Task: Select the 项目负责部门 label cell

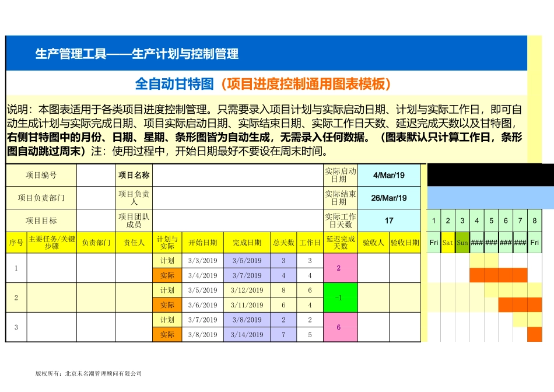Action: coord(41,198)
